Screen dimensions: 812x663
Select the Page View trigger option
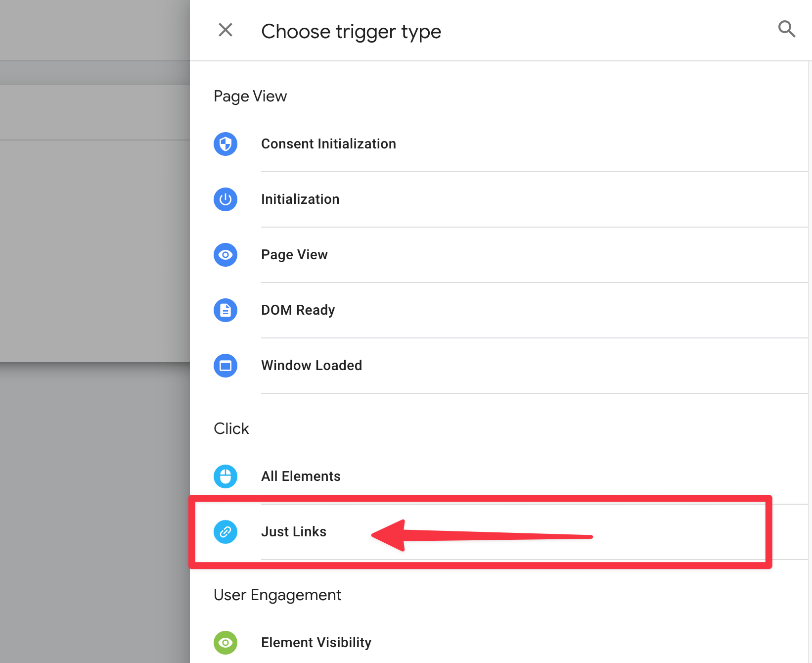pyautogui.click(x=498, y=255)
